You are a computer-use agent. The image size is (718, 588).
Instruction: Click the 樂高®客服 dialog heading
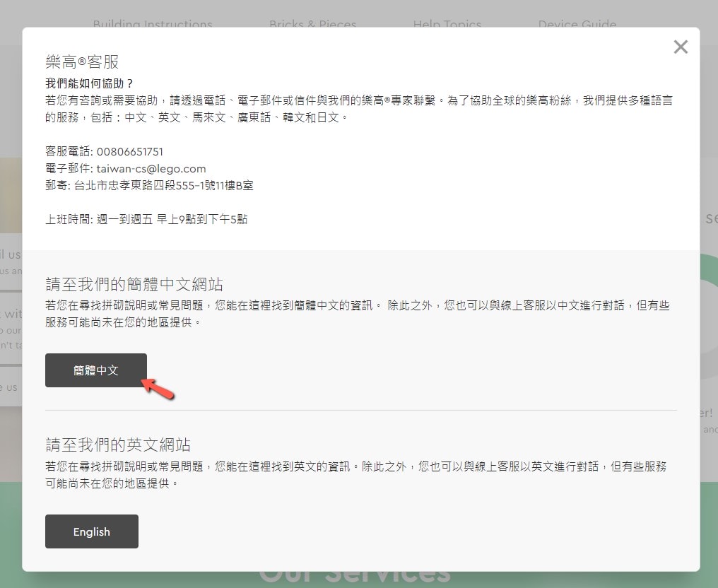(x=82, y=61)
